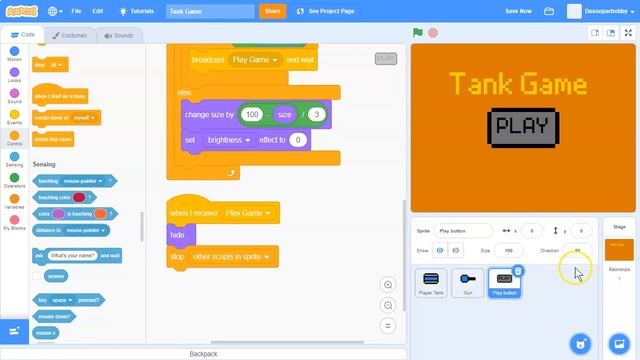The image size is (640, 360).
Task: Click the Add Extension button
Action: [14, 331]
